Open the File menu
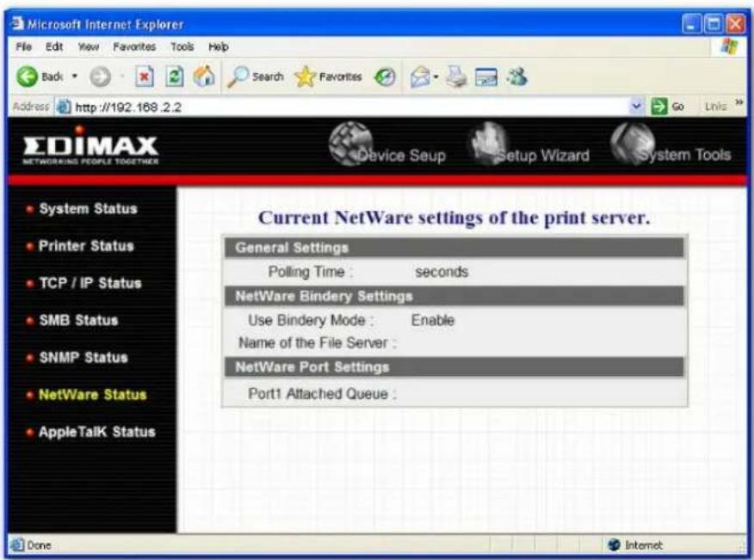The height and width of the screenshot is (560, 754). (23, 46)
